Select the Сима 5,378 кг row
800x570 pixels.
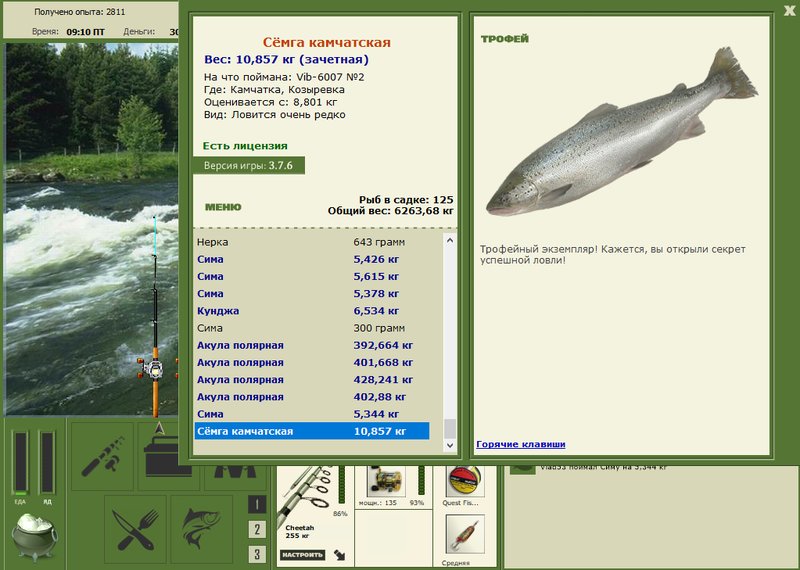(312, 294)
